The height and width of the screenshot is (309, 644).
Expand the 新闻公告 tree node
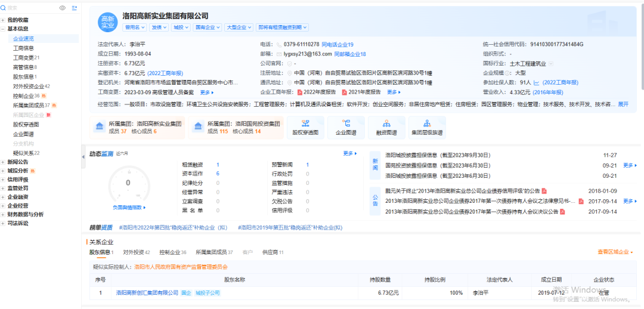coord(3,162)
